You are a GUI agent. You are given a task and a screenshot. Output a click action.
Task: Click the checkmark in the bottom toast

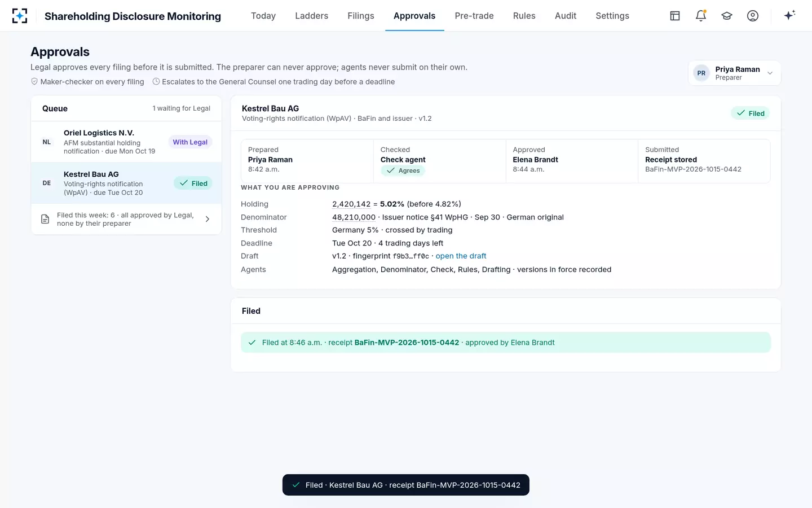(x=296, y=485)
